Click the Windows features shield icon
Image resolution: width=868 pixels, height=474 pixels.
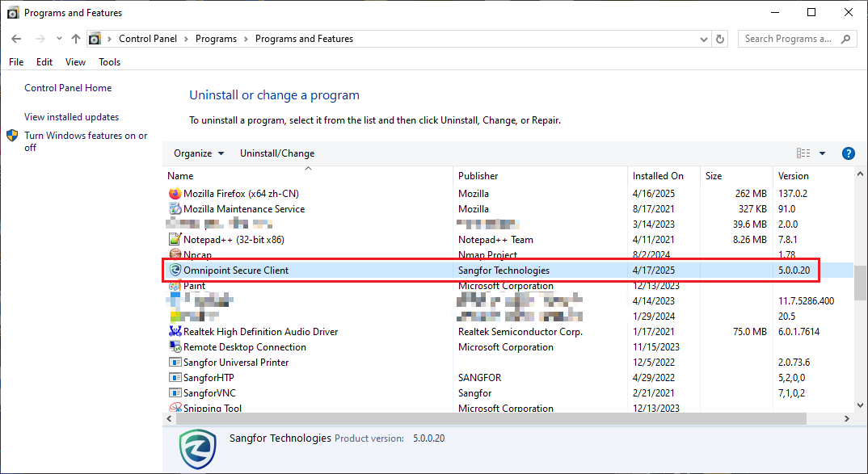12,136
